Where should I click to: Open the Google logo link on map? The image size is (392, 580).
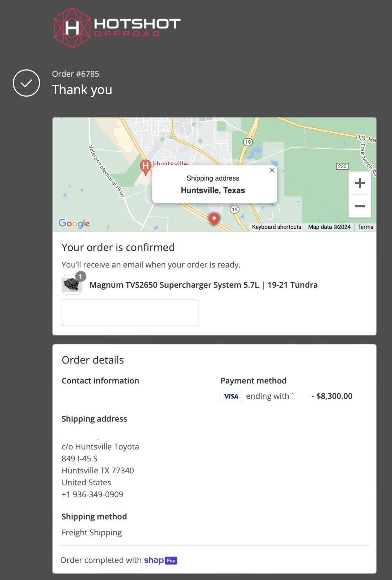click(x=74, y=223)
